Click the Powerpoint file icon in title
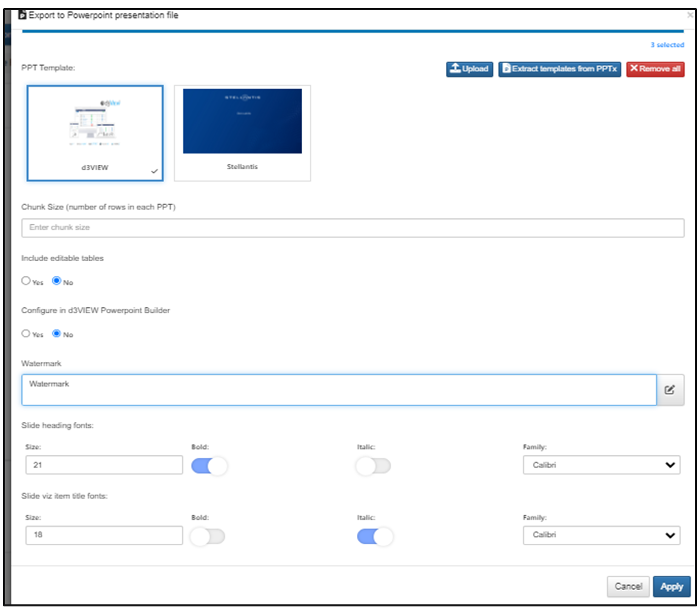This screenshot has width=700, height=615. click(x=22, y=15)
